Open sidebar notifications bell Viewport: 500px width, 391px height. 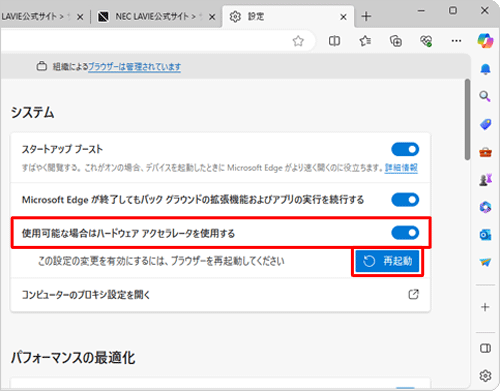pos(485,69)
